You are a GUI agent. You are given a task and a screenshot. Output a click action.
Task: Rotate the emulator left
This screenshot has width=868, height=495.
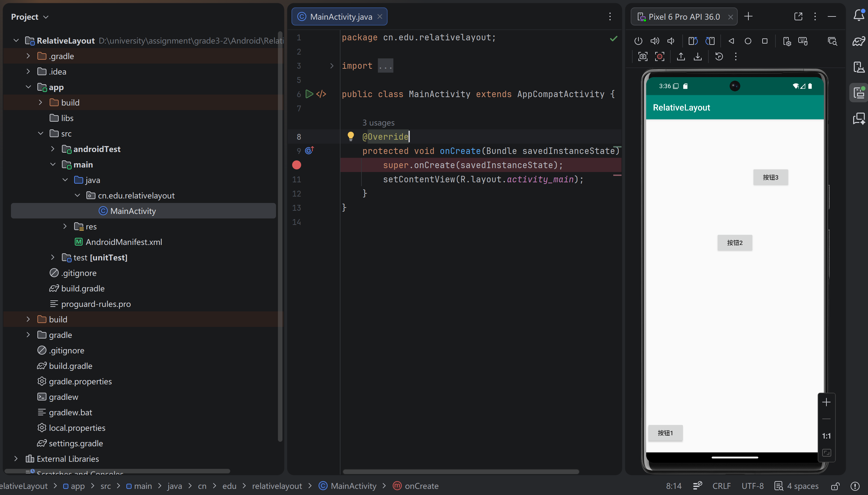click(693, 41)
